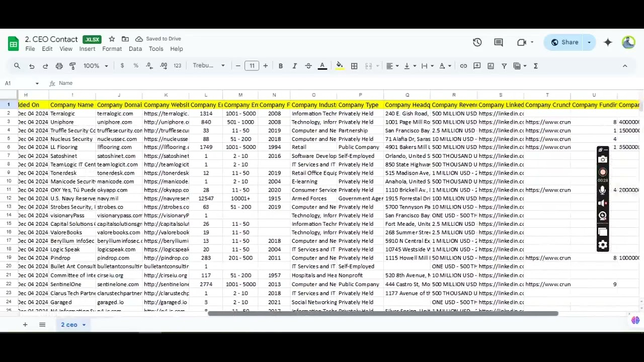Open the 100% zoom dropdown
Image resolution: width=644 pixels, height=362 pixels.
pos(96,66)
